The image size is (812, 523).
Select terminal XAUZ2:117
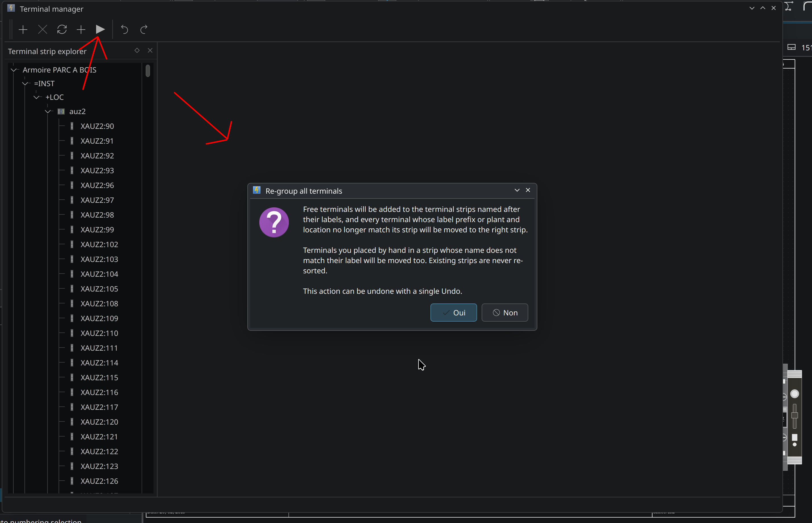pyautogui.click(x=99, y=407)
